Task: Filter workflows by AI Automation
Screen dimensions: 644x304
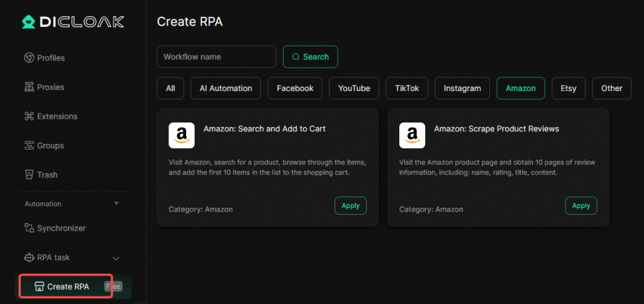Action: [x=226, y=89]
